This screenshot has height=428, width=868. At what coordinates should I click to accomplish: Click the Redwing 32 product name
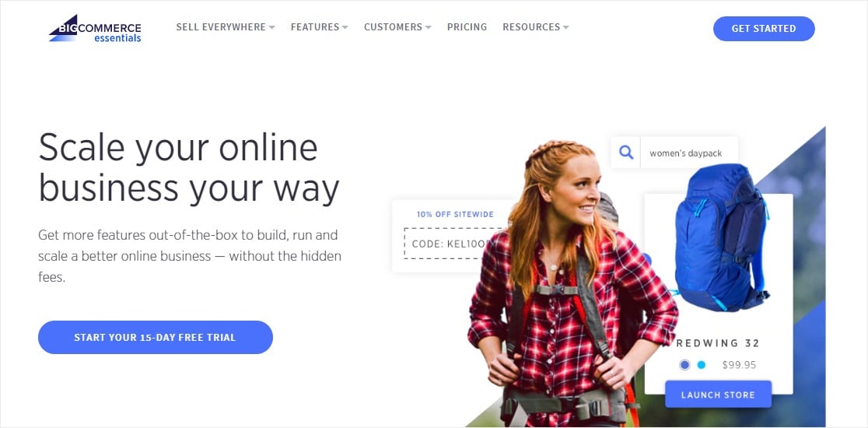[718, 343]
